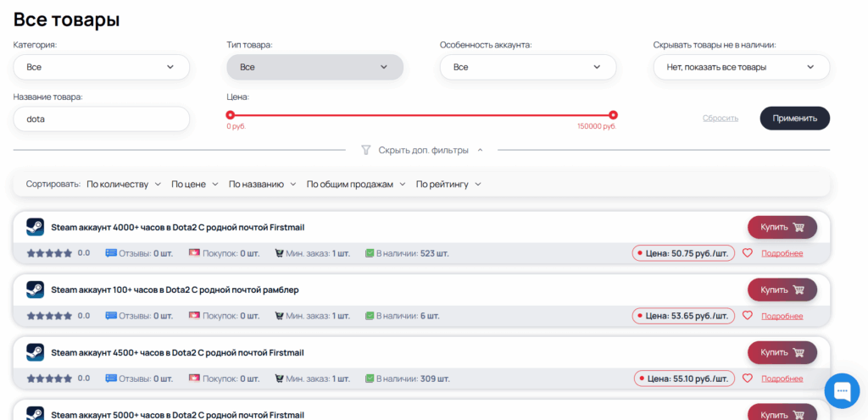The width and height of the screenshot is (868, 420).
Task: Sort by По цене
Action: click(x=195, y=184)
